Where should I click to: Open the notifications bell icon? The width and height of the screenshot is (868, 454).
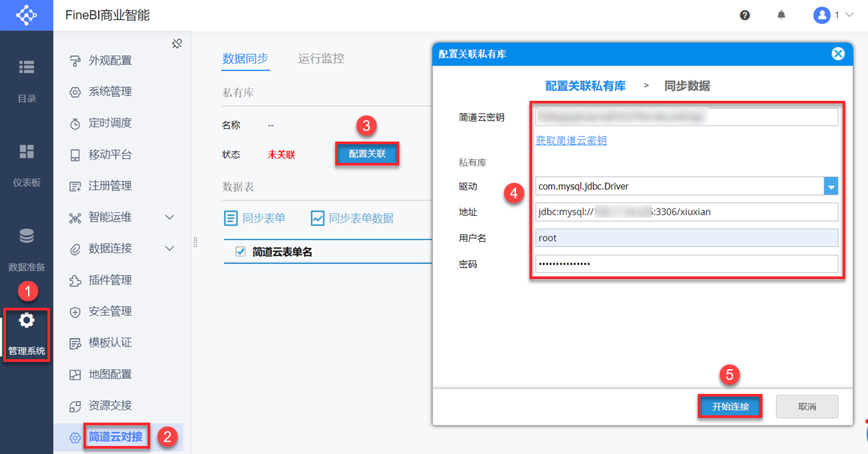(x=781, y=15)
